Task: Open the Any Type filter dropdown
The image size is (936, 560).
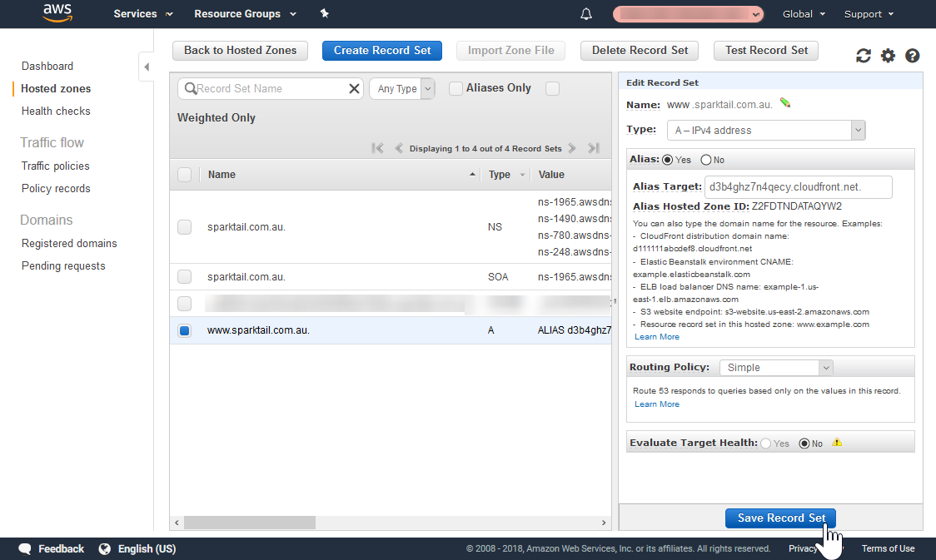Action: point(427,88)
